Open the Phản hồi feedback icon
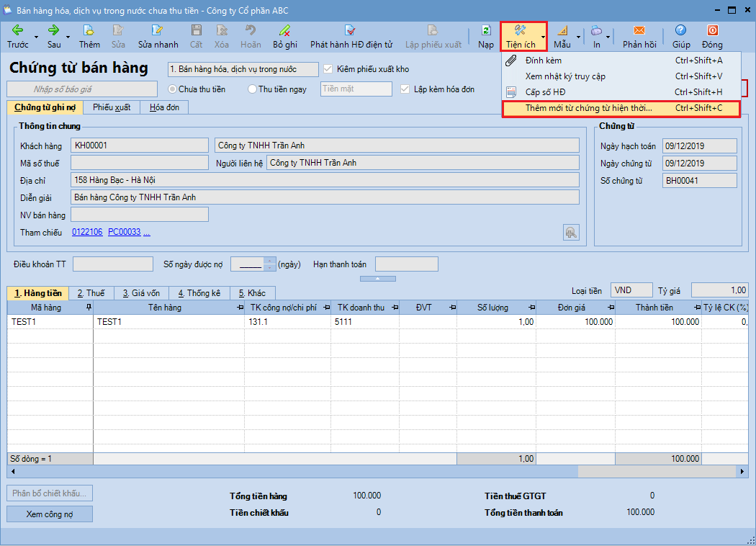756x546 pixels. point(639,31)
